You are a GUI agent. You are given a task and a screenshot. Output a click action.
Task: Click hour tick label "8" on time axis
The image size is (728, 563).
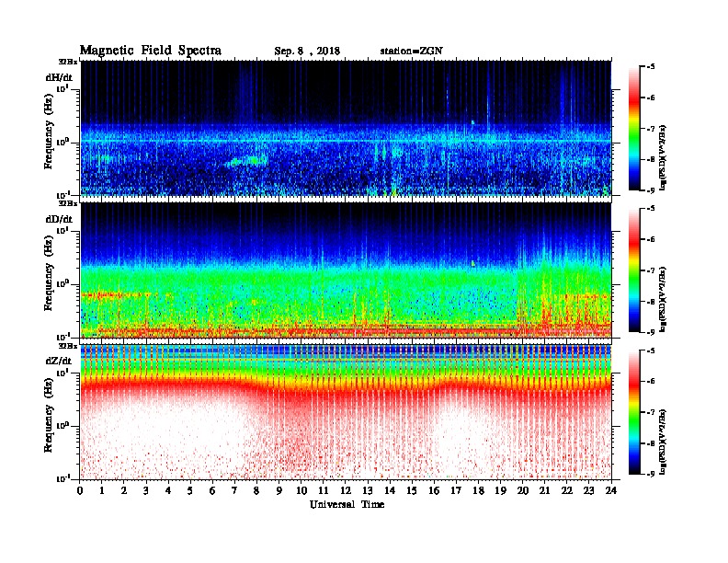click(256, 491)
